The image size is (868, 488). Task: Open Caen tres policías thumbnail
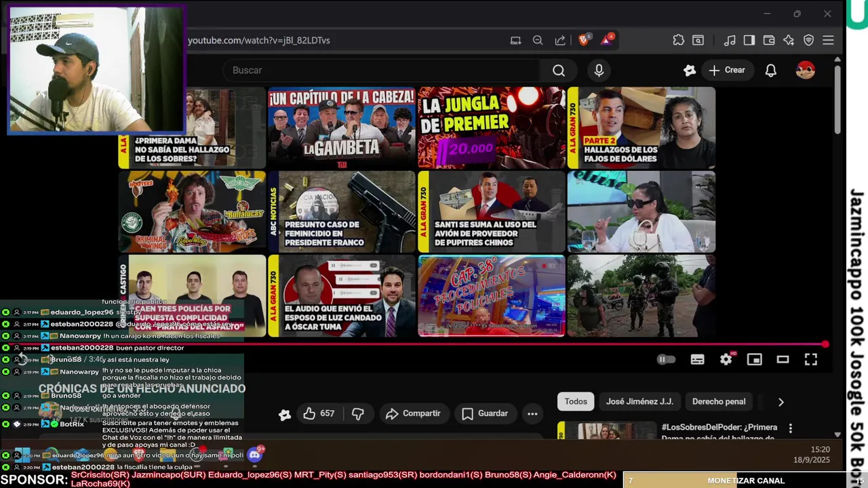click(192, 296)
